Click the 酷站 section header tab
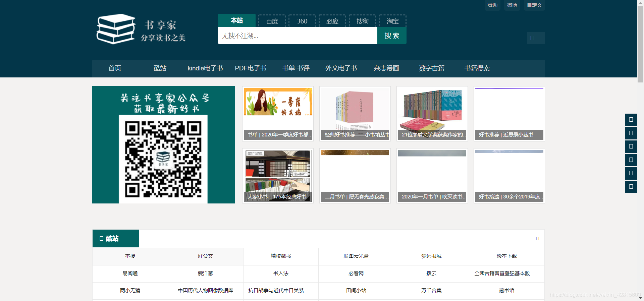 [116, 239]
